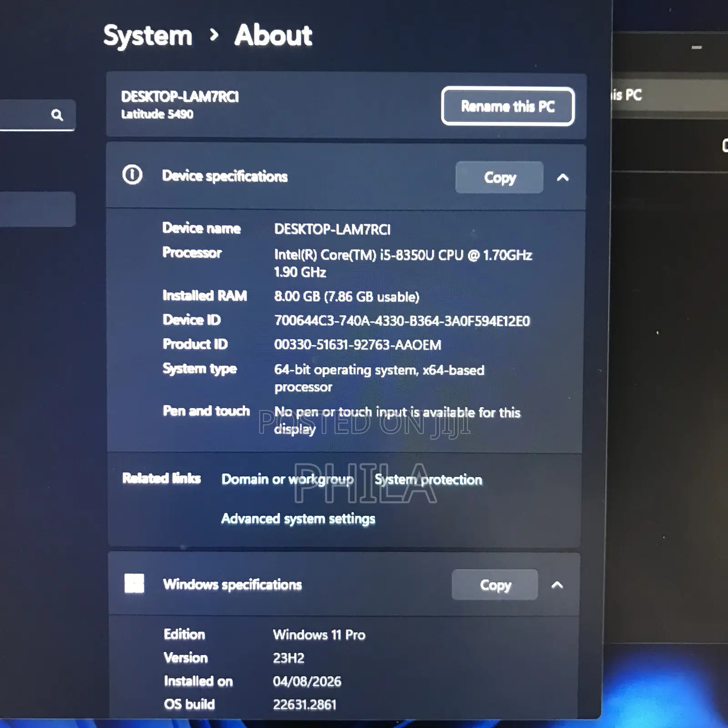Click the Windows specifications heading
Screen dimensions: 728x728
click(233, 584)
